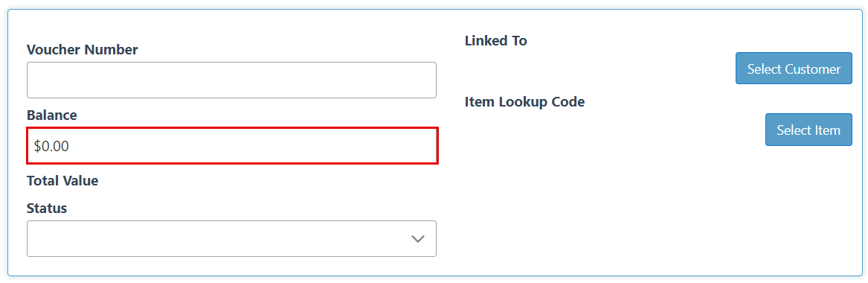Click the Linked To label
This screenshot has width=868, height=283.
(496, 40)
